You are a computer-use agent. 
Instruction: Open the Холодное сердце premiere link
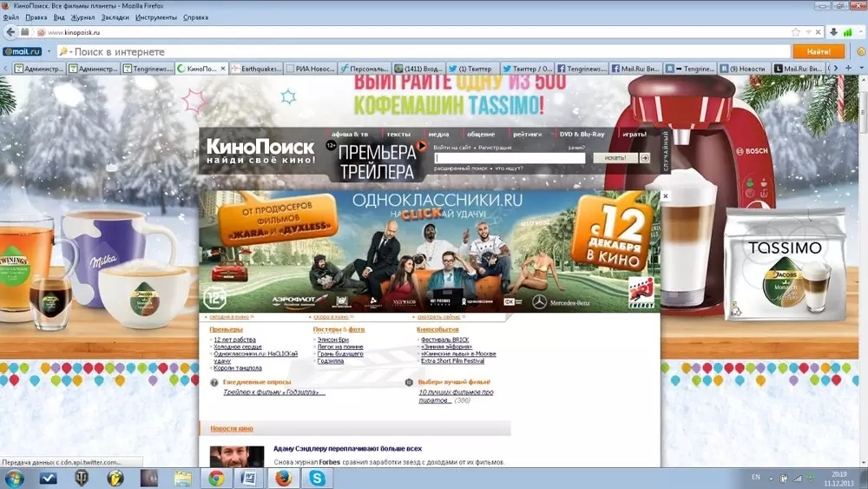(237, 347)
